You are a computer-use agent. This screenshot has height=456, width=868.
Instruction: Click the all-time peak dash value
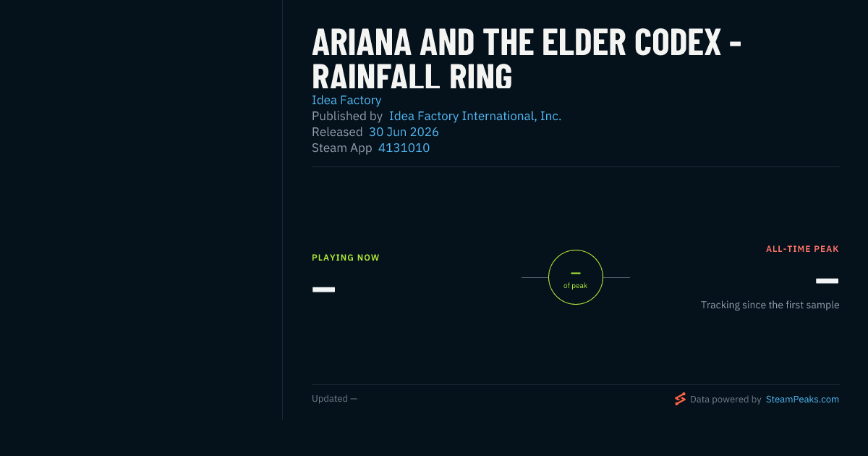pos(827,281)
